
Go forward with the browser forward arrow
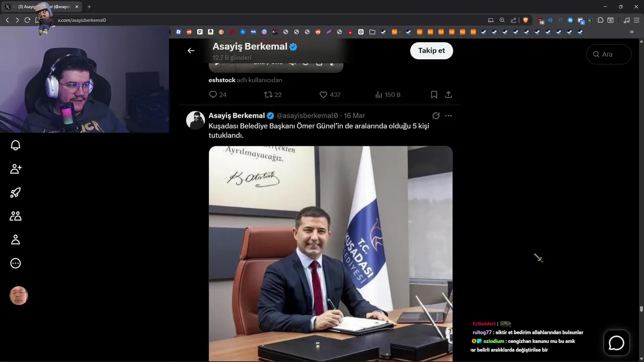tap(17, 20)
